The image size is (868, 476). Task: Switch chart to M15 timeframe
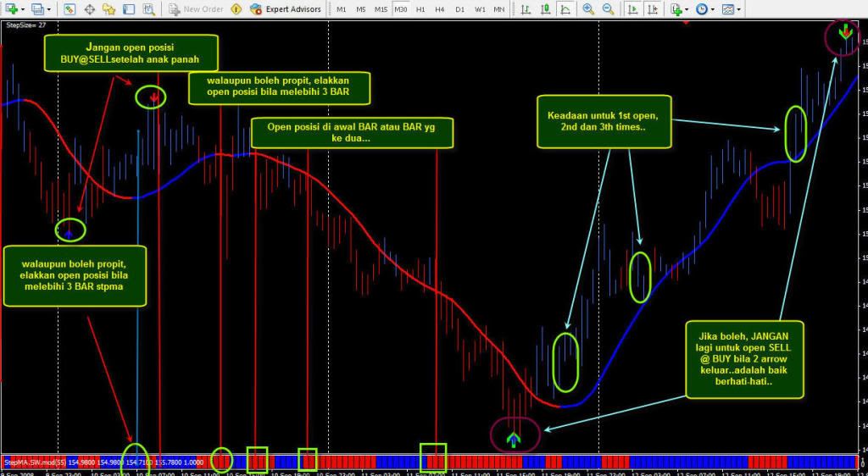381,9
